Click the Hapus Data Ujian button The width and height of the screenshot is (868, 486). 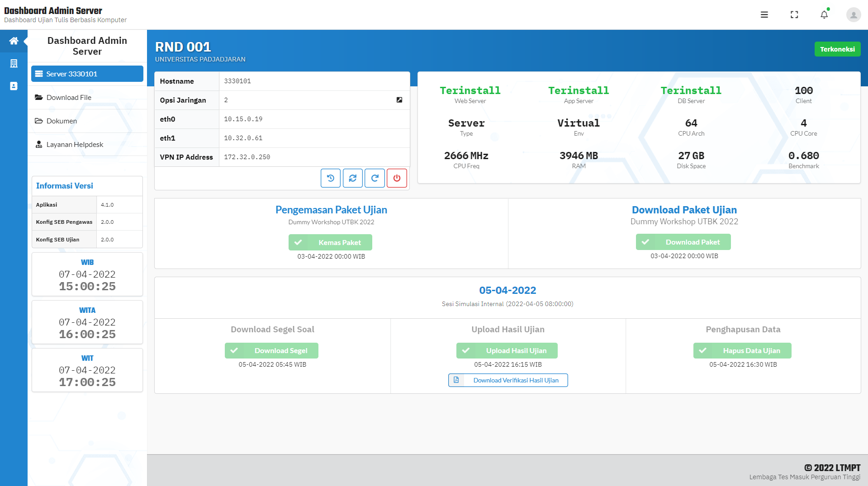click(742, 350)
